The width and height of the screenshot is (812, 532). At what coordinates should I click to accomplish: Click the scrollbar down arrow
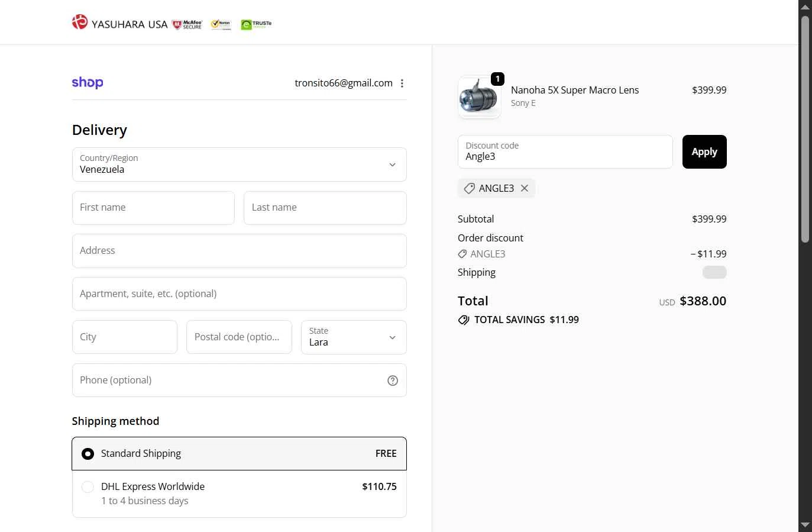pos(805,525)
